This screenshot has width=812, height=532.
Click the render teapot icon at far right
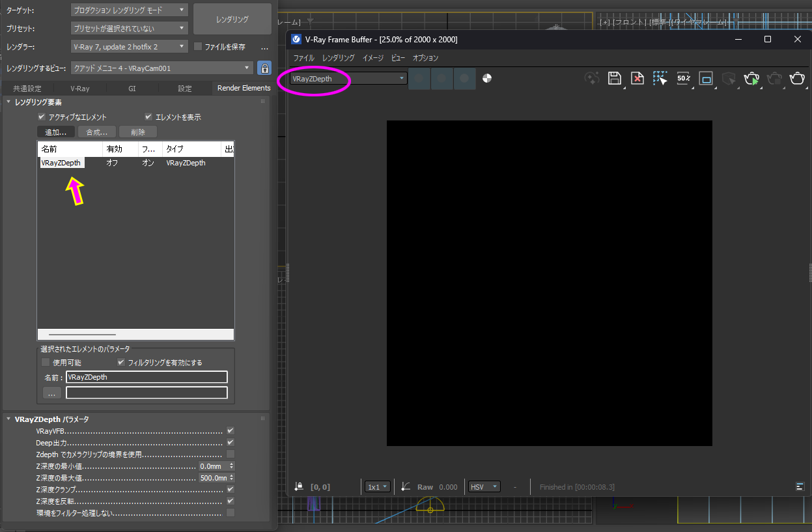point(797,79)
